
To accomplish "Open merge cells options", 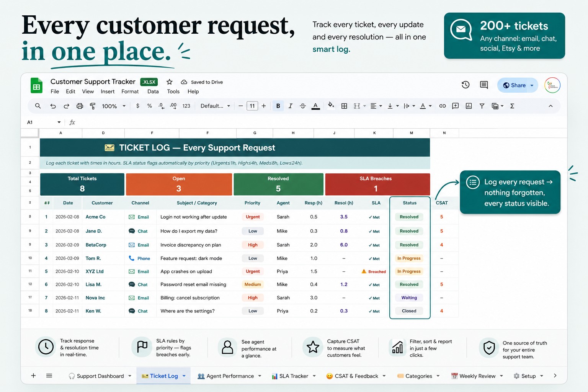I will (x=359, y=106).
